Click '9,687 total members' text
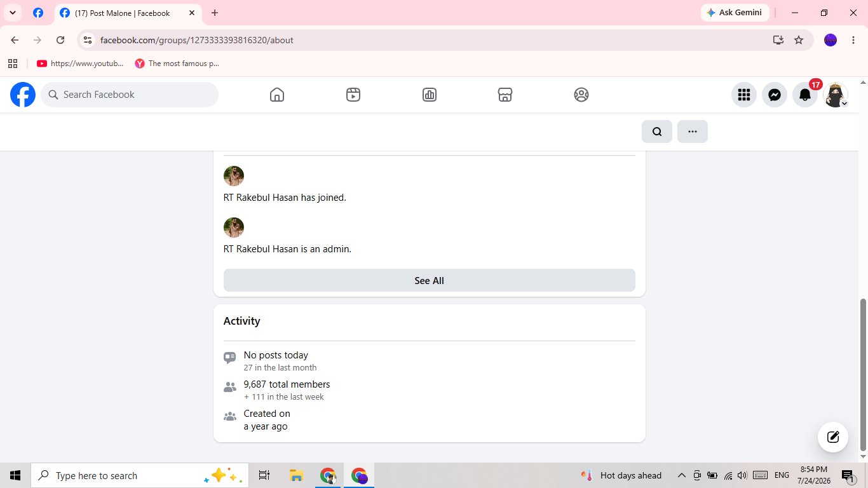 pyautogui.click(x=287, y=384)
